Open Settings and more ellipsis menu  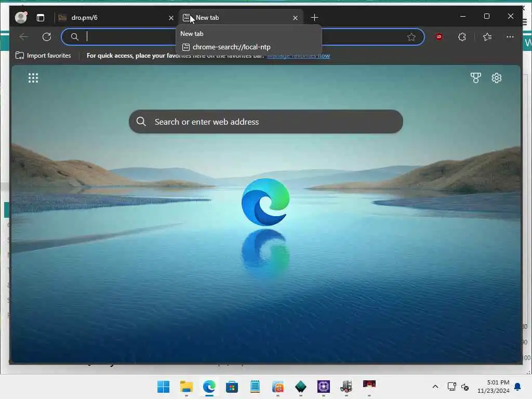(x=510, y=37)
